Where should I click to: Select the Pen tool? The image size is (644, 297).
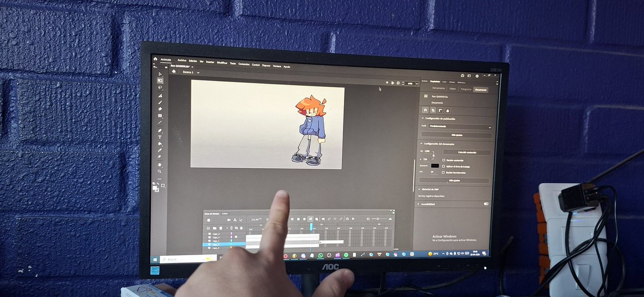click(160, 130)
